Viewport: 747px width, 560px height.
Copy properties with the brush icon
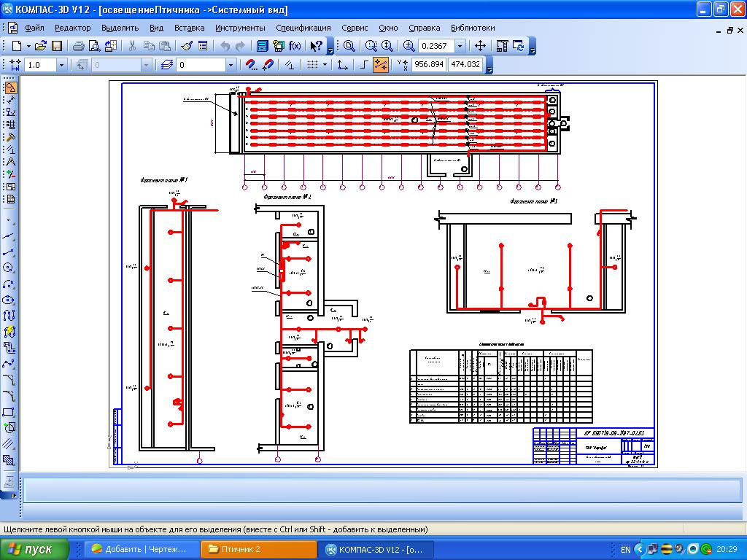pyautogui.click(x=187, y=46)
